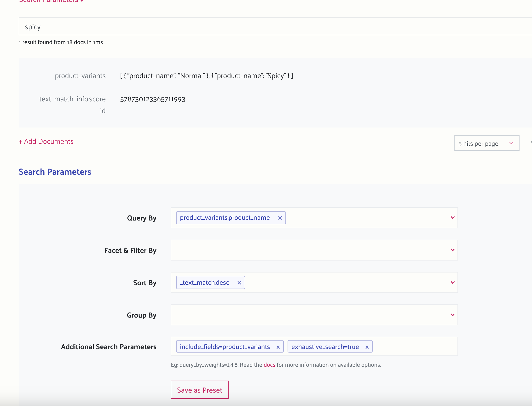
Task: Expand the Sort By dropdown
Action: 452,283
